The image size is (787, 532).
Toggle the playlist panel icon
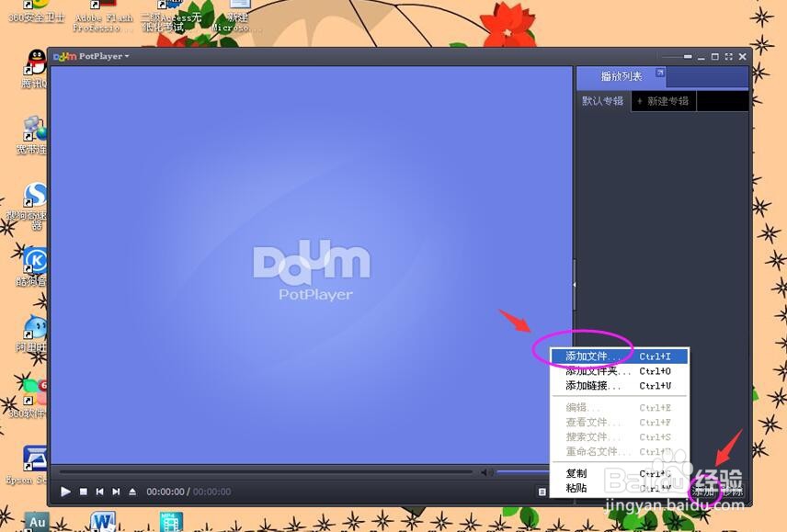[542, 492]
